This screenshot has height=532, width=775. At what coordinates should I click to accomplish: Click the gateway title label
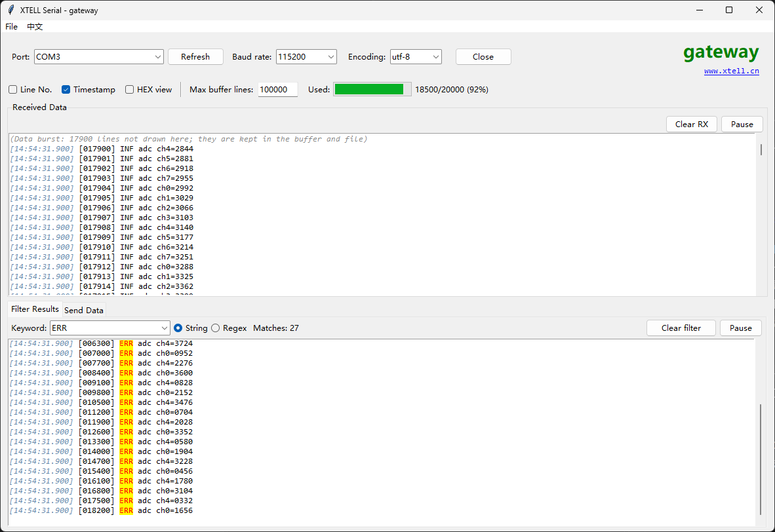point(721,52)
